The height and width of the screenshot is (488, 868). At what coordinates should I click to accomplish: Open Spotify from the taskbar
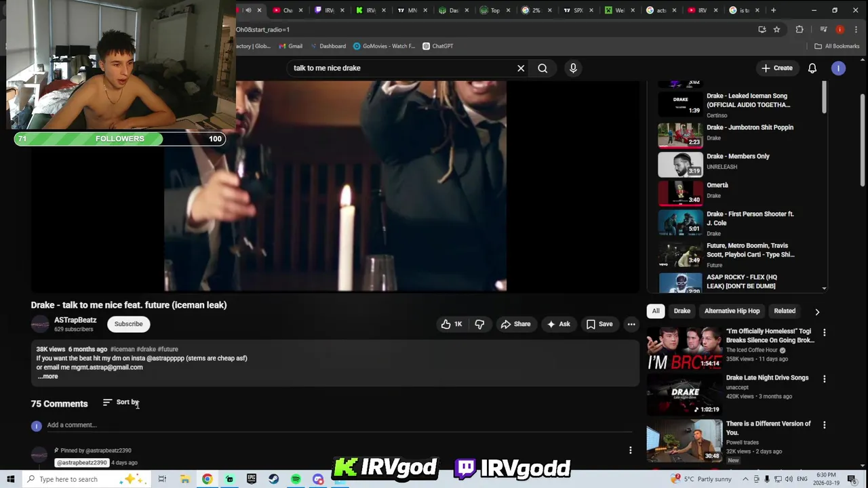[x=296, y=479]
